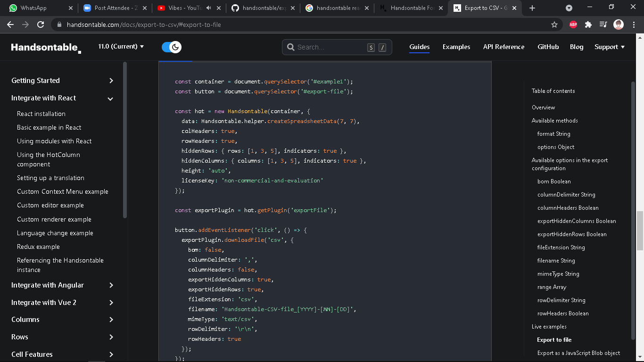Image resolution: width=644 pixels, height=362 pixels.
Task: Open Referencing the Handsontable instance
Action: (x=60, y=265)
